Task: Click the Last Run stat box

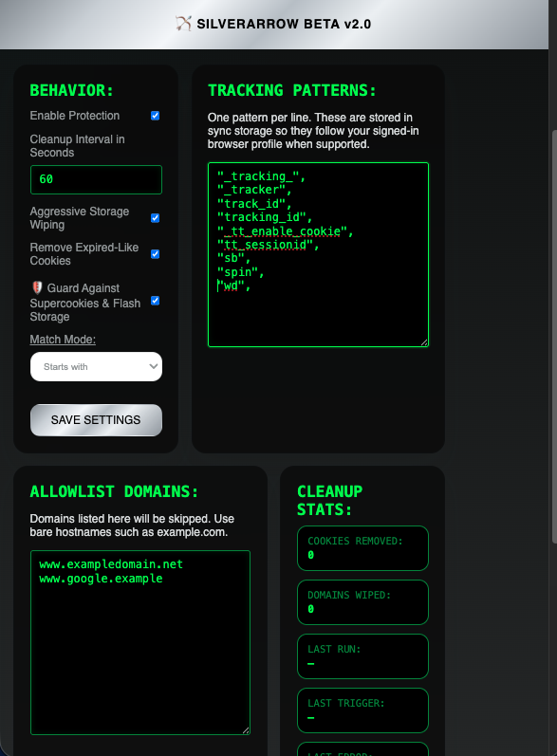Action: [362, 656]
